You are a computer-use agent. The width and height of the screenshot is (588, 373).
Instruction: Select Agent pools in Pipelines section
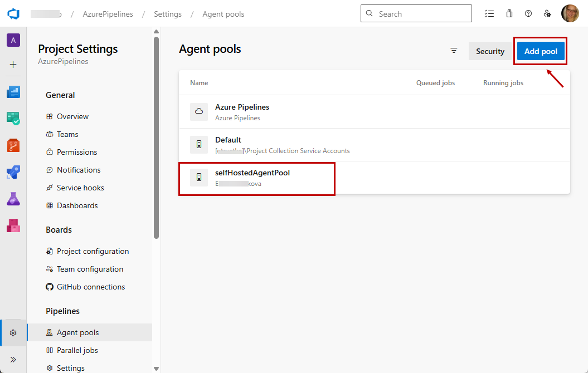click(90, 332)
